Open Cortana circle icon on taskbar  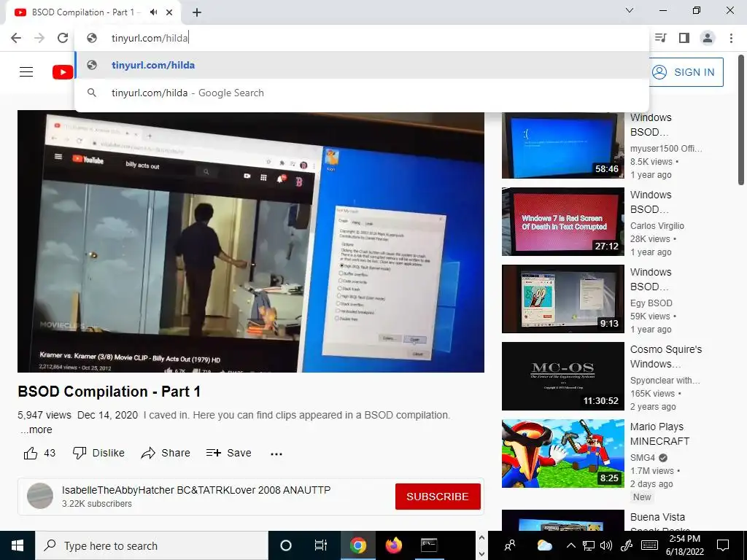tap(286, 545)
